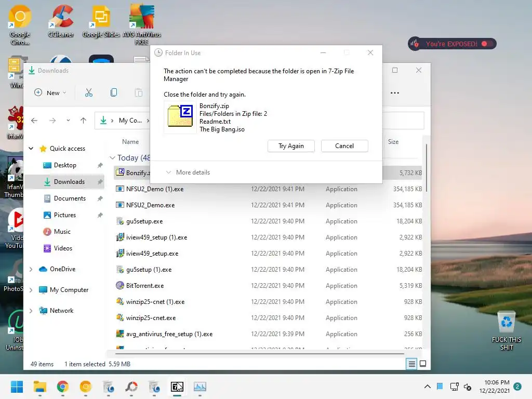Click the Recycle Bin desktop icon

click(506, 331)
